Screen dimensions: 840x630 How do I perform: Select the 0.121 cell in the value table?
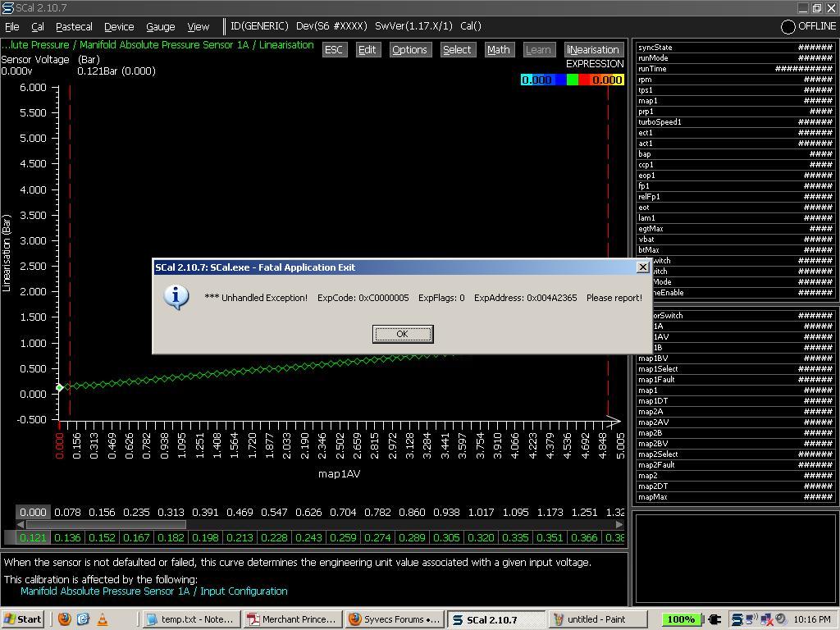click(33, 538)
